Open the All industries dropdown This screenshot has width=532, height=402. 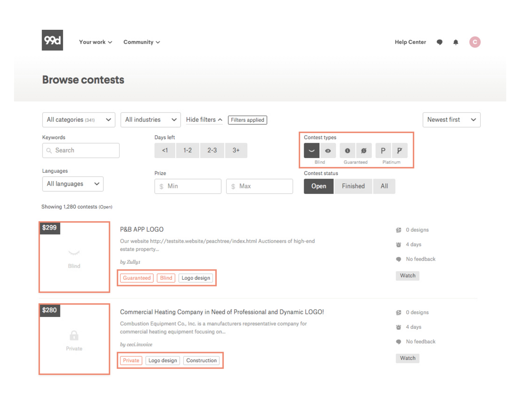coord(150,120)
